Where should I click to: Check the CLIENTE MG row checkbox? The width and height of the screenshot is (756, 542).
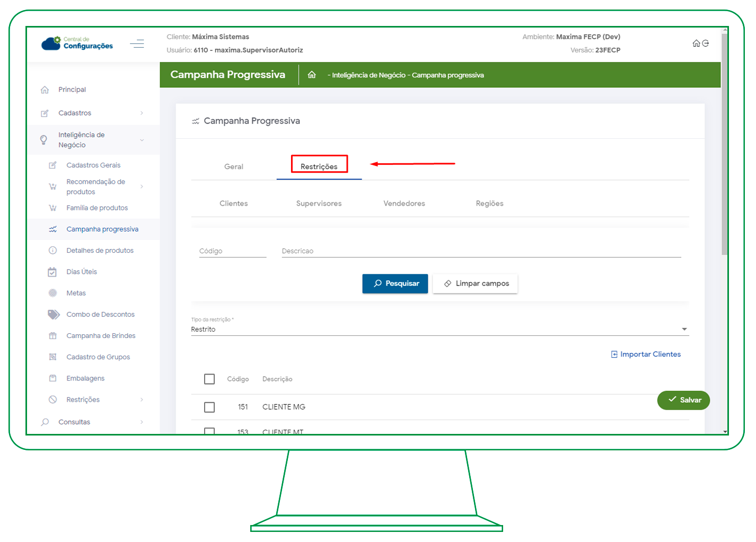pyautogui.click(x=209, y=407)
